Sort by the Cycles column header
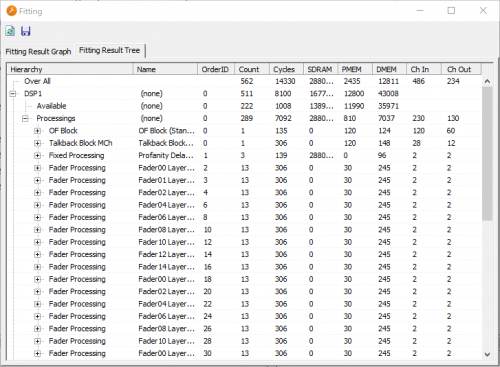This screenshot has width=500, height=367. [x=286, y=69]
